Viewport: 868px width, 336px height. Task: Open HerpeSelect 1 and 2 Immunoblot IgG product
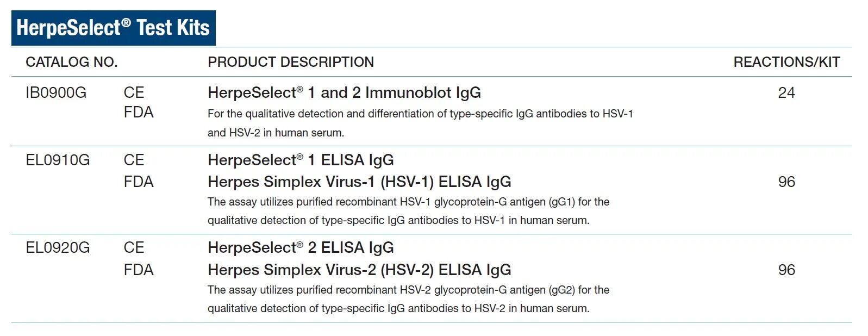click(x=344, y=93)
